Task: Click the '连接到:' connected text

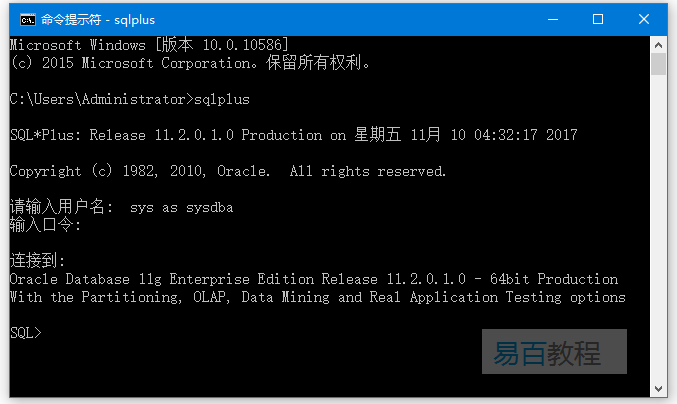Action: point(37,261)
